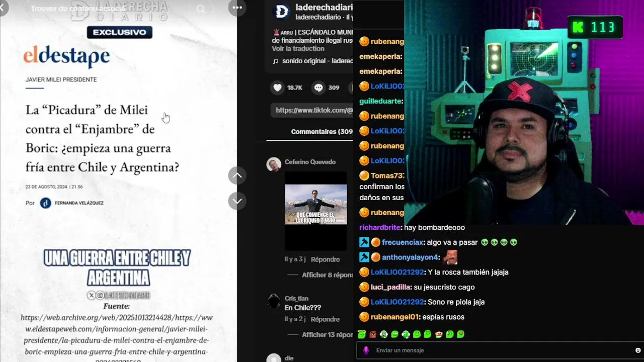
Task: Open the Cris_tian commenter name
Action: (296, 298)
